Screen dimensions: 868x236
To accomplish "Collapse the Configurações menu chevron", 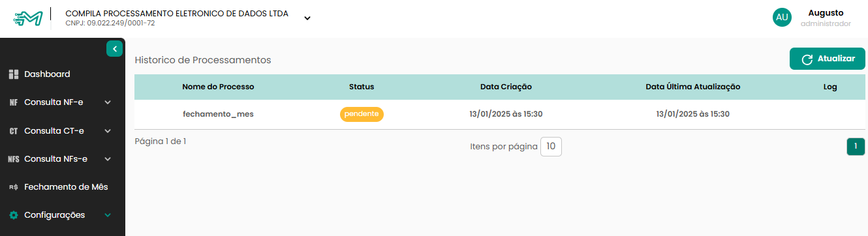I will pos(108,215).
